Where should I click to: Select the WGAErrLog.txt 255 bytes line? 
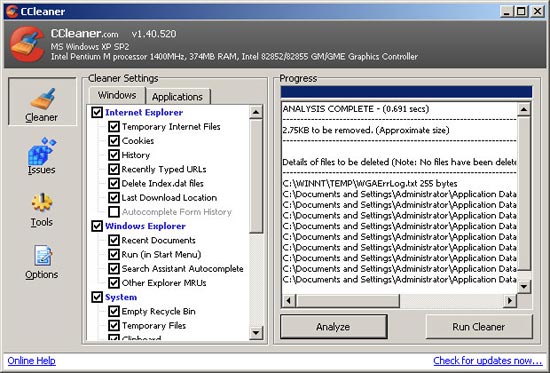[370, 184]
